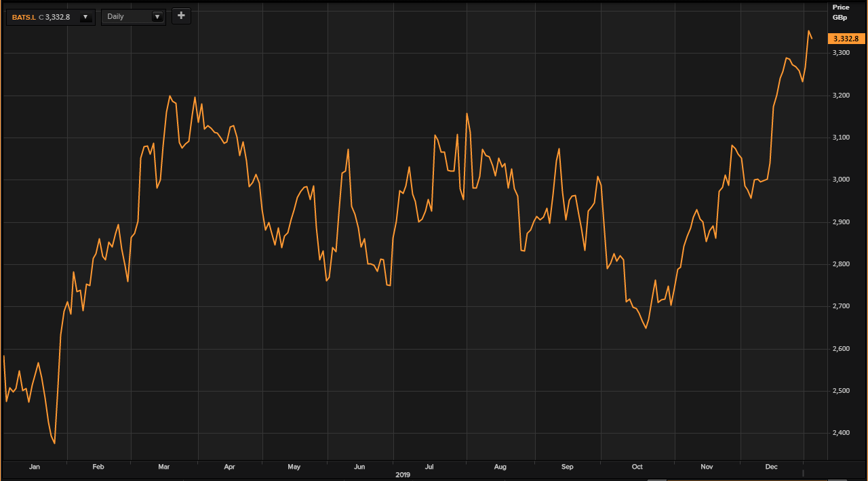This screenshot has height=481, width=868.
Task: Click the Apr label on time axis
Action: click(229, 467)
